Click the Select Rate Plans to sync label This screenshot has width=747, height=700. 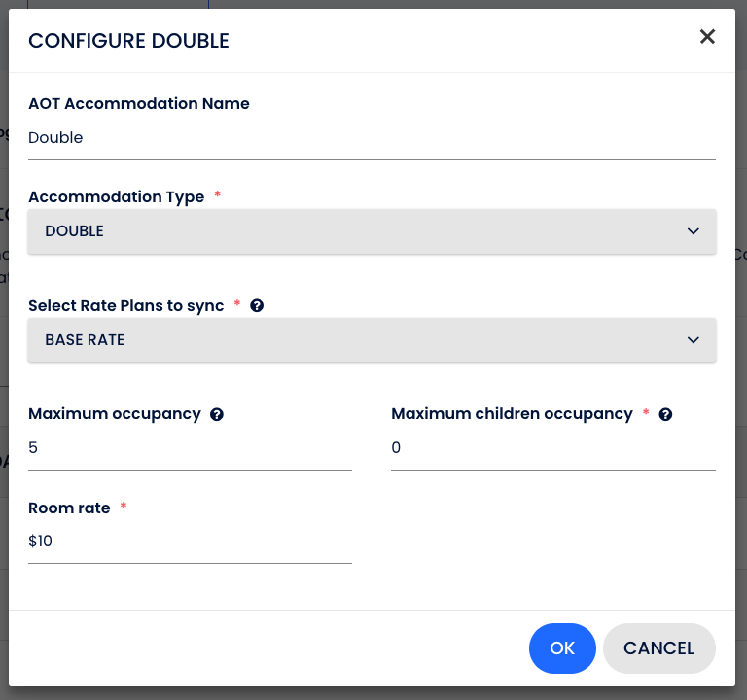click(125, 305)
